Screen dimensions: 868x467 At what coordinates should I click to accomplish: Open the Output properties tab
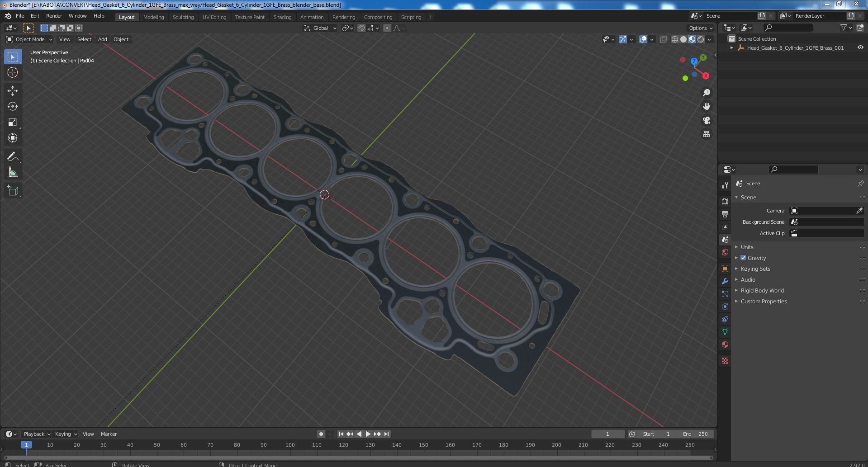tap(725, 214)
